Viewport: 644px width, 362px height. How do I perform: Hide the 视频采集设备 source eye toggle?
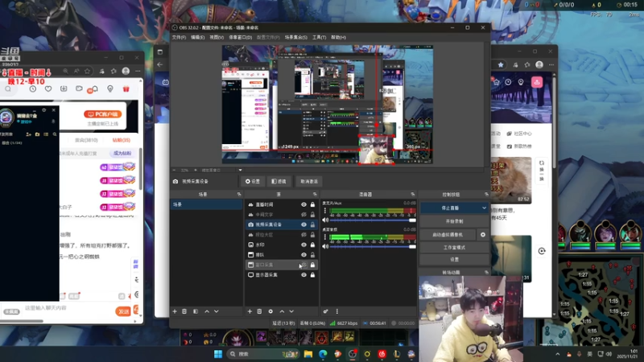pos(304,224)
